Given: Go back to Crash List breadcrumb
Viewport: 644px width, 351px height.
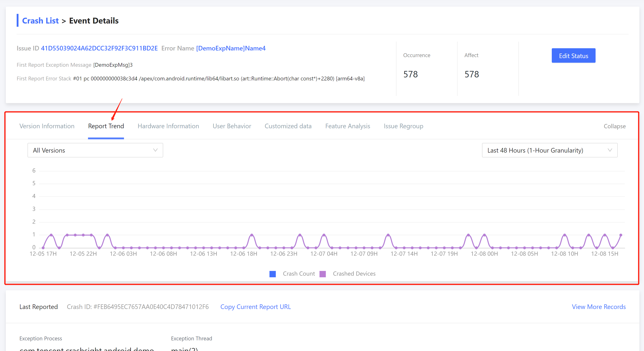Looking at the screenshot, I should [x=40, y=21].
